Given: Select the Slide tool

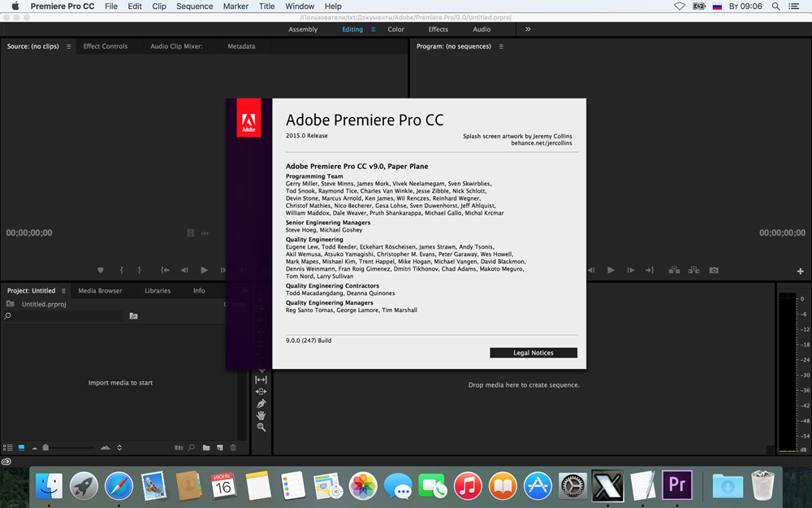Looking at the screenshot, I should tap(261, 392).
